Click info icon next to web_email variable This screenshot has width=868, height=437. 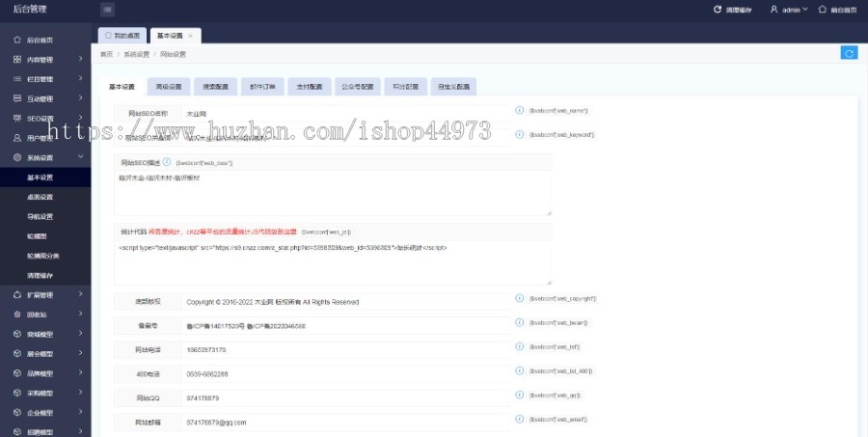pos(519,419)
